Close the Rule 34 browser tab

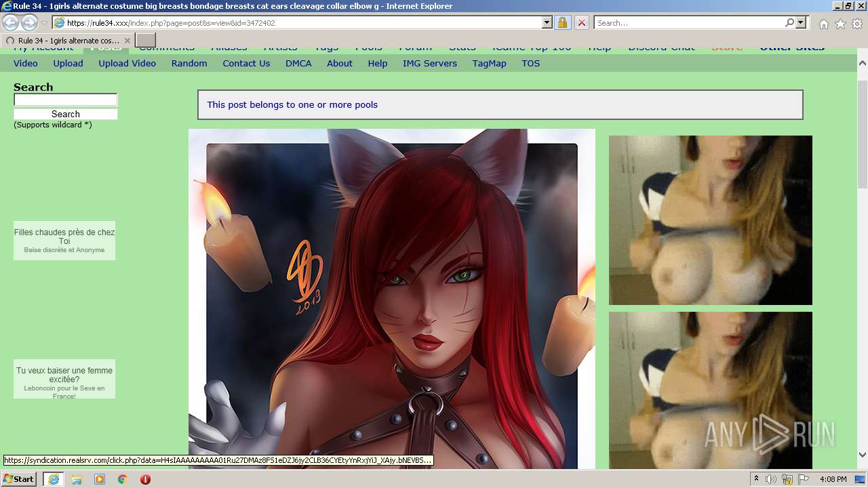(127, 41)
